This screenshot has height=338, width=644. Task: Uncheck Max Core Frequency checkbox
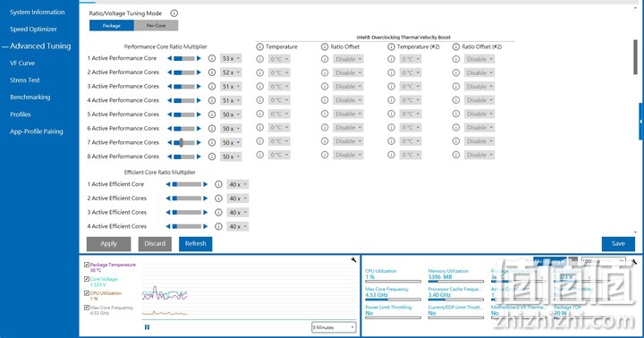pyautogui.click(x=87, y=308)
